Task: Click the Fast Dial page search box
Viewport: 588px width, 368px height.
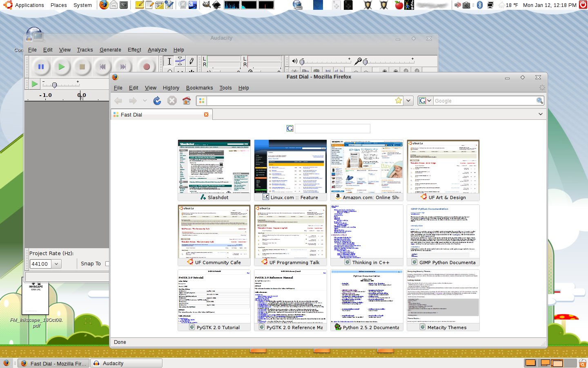Action: coord(332,128)
